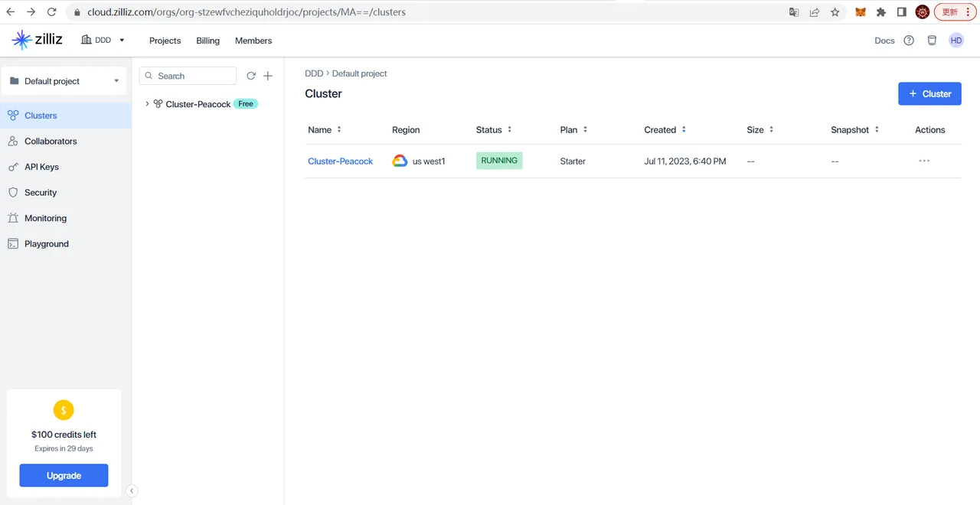The height and width of the screenshot is (505, 980).
Task: Select Cluster-Peacock in the tree
Action: pyautogui.click(x=198, y=104)
